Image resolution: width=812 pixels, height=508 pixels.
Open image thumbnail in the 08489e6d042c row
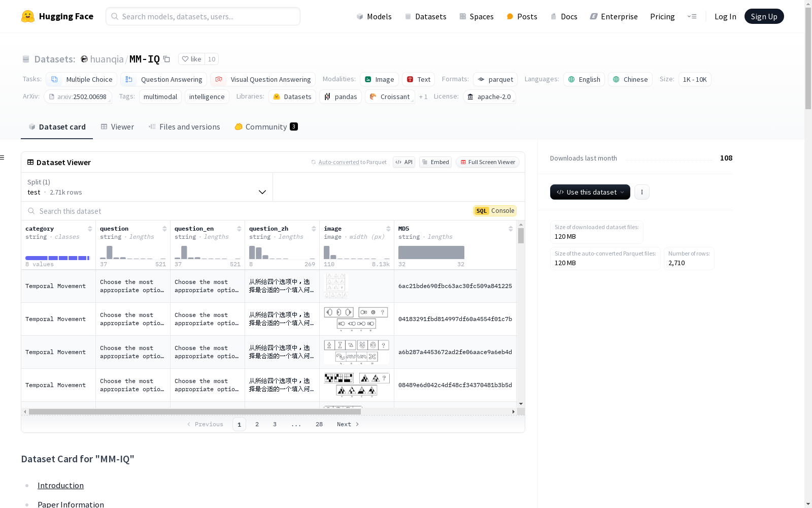coord(357,385)
